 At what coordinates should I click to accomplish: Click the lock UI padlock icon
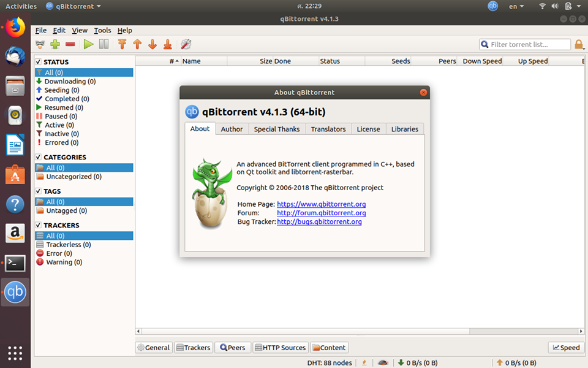pos(579,44)
